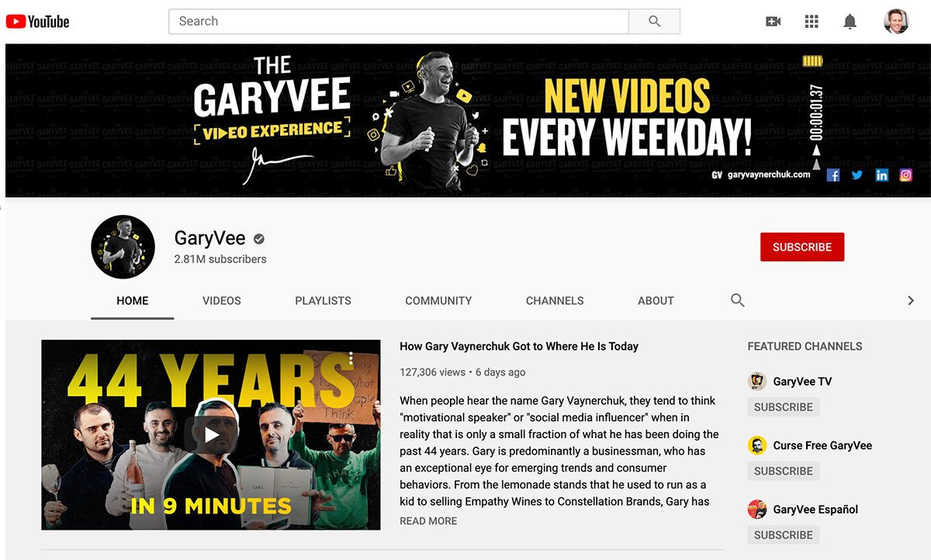This screenshot has height=560, width=931.
Task: Open Instagram link in channel banner
Action: coord(906,175)
